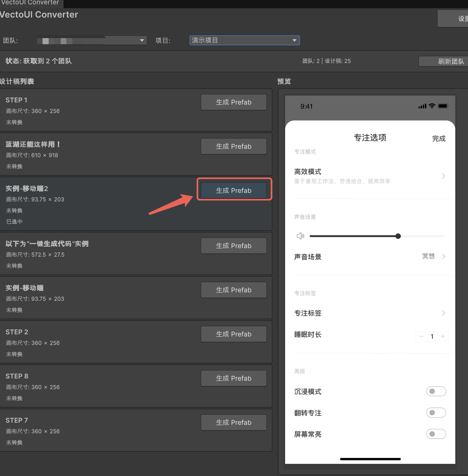Enable the 翻转专注 switch

click(436, 412)
